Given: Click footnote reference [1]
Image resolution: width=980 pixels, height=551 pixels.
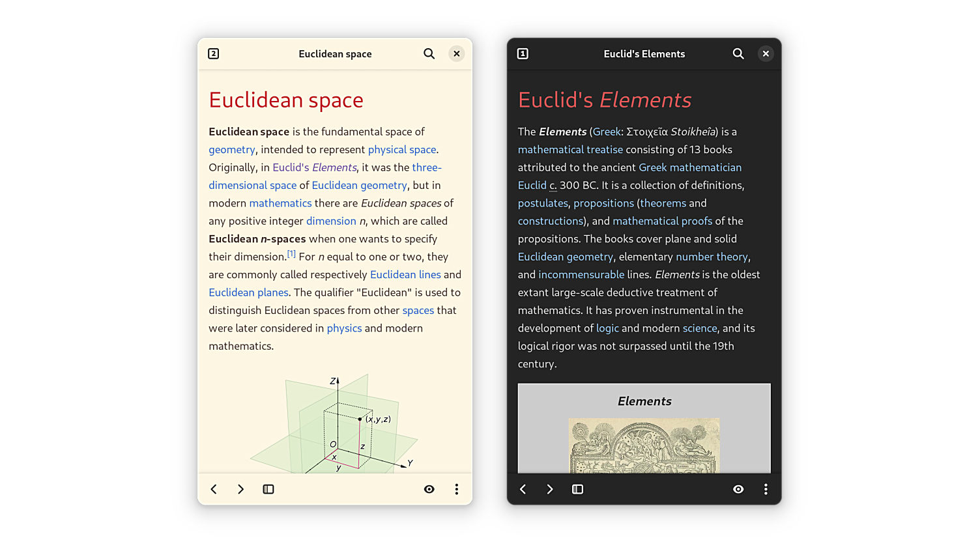Looking at the screenshot, I should point(291,254).
